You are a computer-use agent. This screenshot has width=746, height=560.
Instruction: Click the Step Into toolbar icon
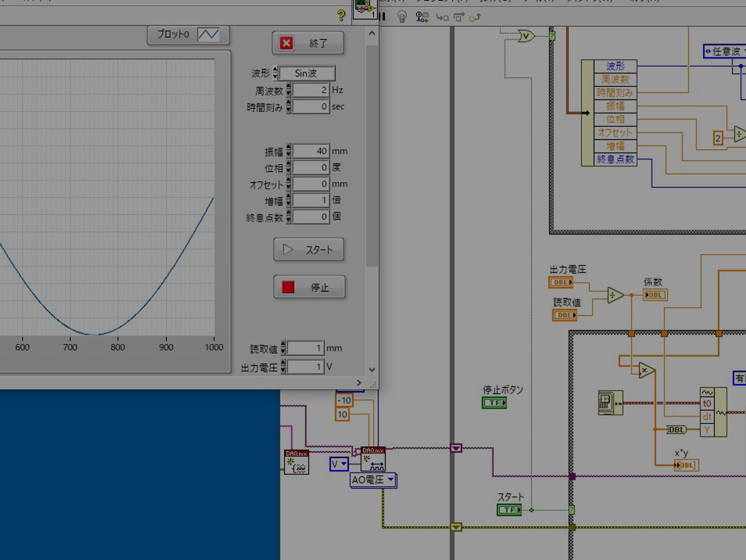[442, 17]
